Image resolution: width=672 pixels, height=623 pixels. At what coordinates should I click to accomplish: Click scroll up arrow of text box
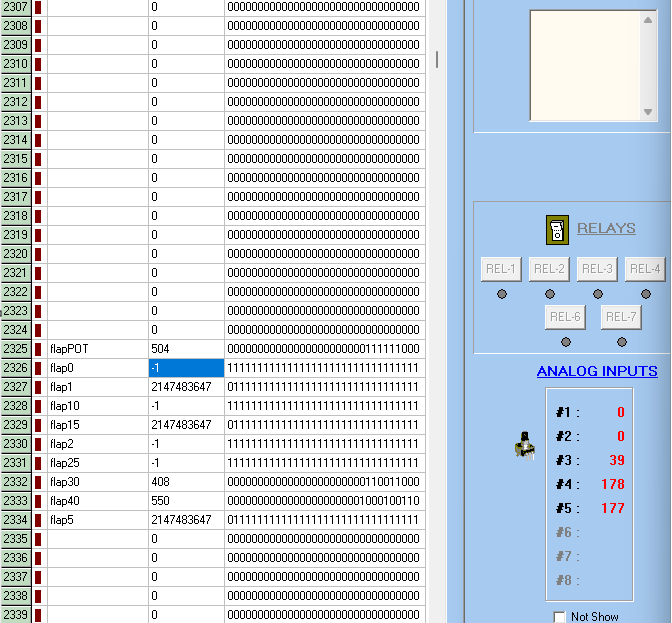point(648,20)
